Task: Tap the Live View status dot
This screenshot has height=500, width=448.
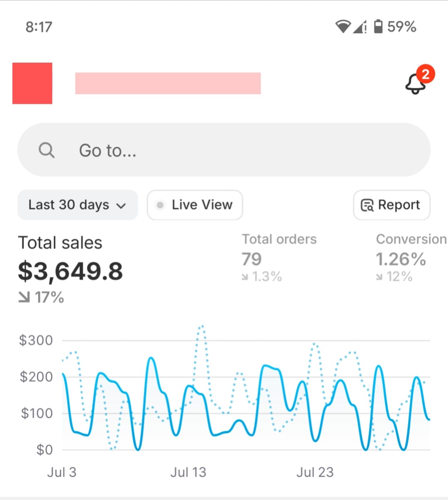Action: point(160,205)
